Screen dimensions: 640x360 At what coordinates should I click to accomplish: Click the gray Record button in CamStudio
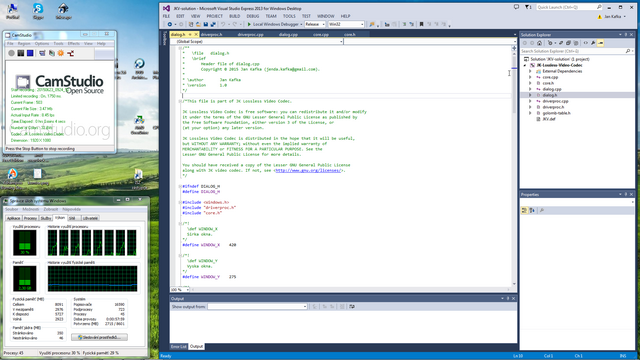[x=11, y=53]
